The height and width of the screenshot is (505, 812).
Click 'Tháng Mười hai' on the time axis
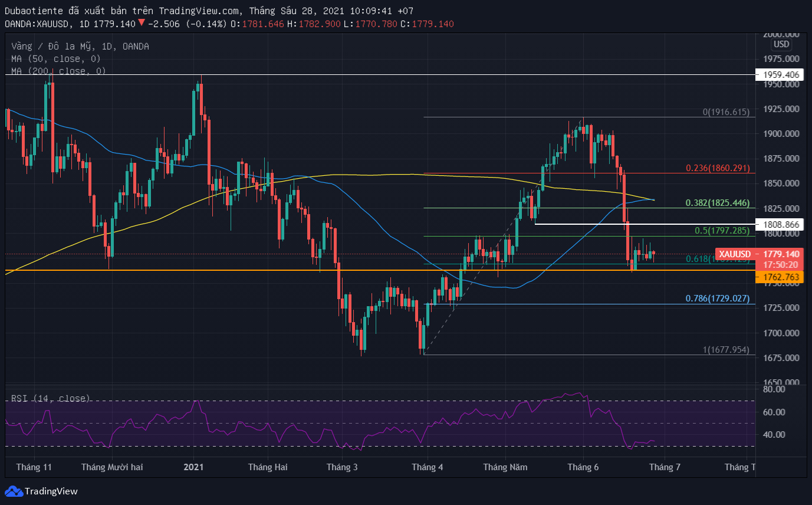112,467
